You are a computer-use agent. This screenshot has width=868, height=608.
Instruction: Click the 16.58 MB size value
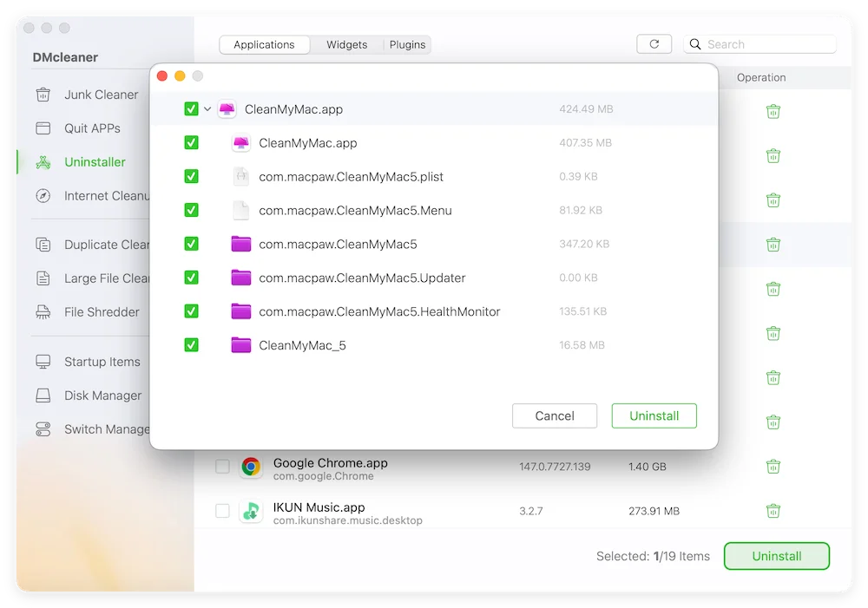click(x=582, y=345)
